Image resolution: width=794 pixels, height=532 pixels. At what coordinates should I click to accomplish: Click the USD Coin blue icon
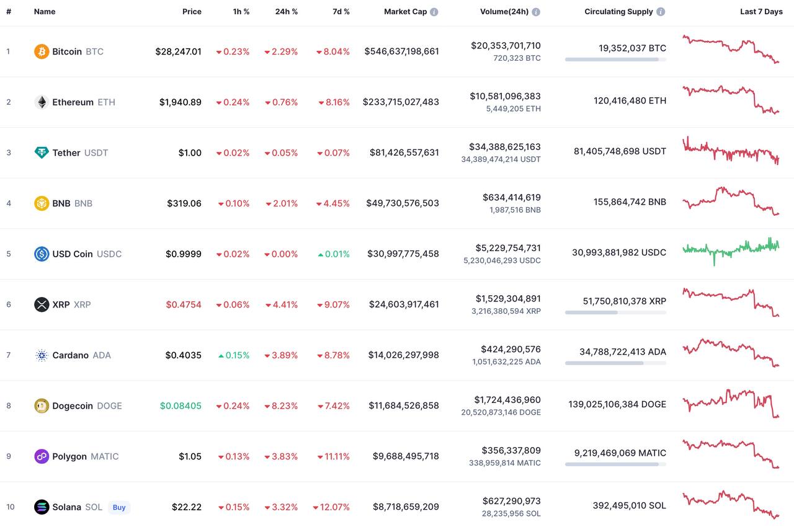point(42,254)
